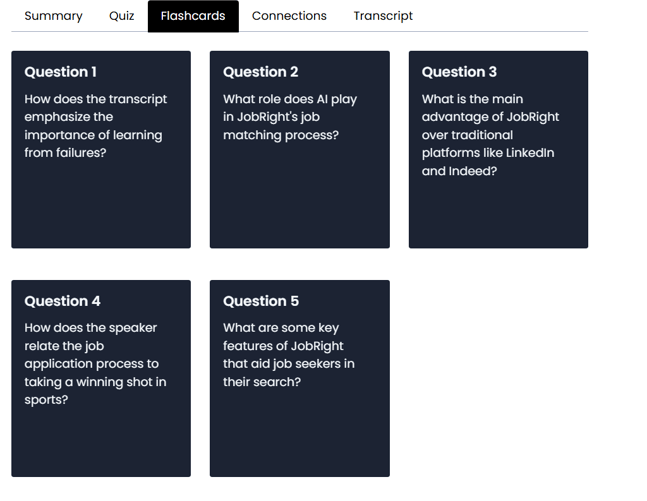Open the Quiz tab
This screenshot has height=501, width=647.
coord(122,16)
